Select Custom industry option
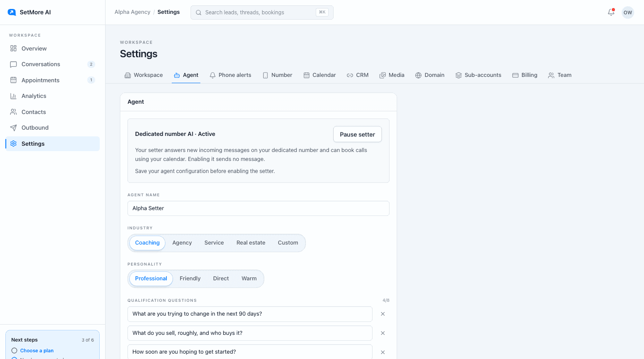Viewport: 644px width, 359px height. click(288, 243)
